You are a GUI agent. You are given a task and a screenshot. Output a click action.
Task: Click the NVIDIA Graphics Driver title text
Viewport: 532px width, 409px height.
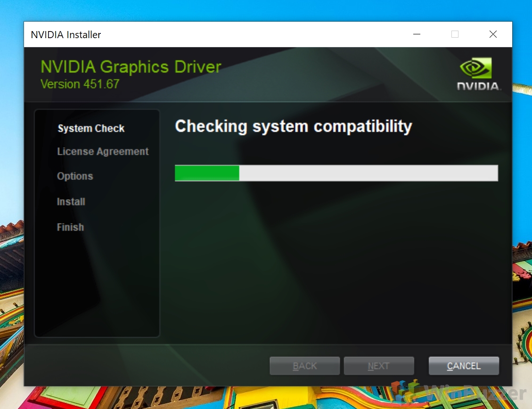coord(131,67)
